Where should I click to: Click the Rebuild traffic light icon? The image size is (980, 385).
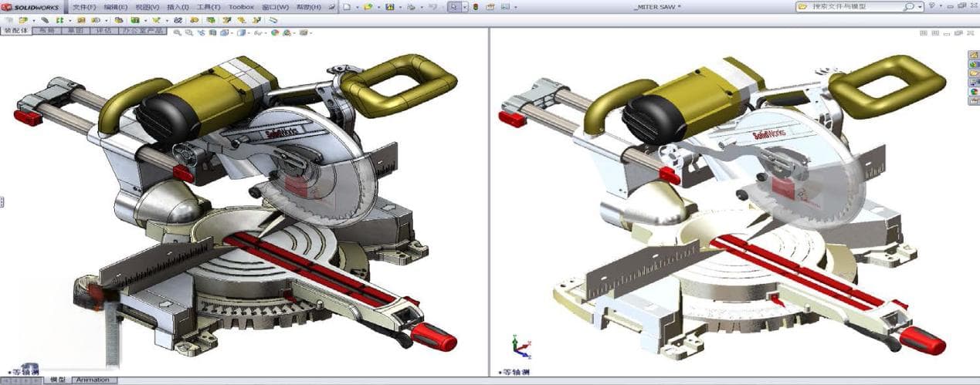[476, 7]
